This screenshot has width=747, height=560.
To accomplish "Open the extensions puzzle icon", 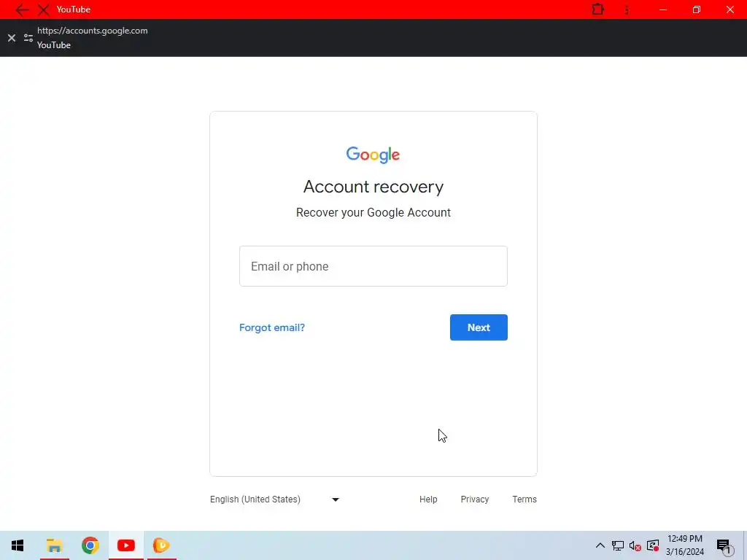I will (x=598, y=9).
